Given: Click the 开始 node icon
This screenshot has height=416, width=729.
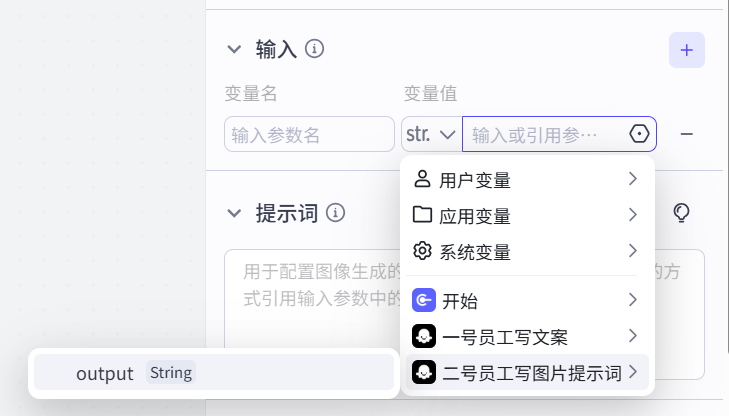Looking at the screenshot, I should [423, 300].
